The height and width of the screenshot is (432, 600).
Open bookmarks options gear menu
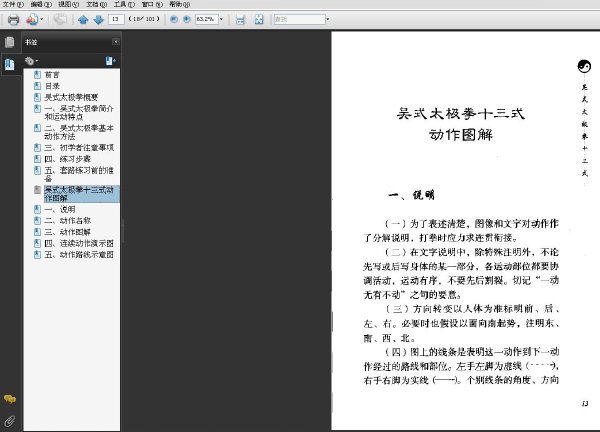(31, 61)
